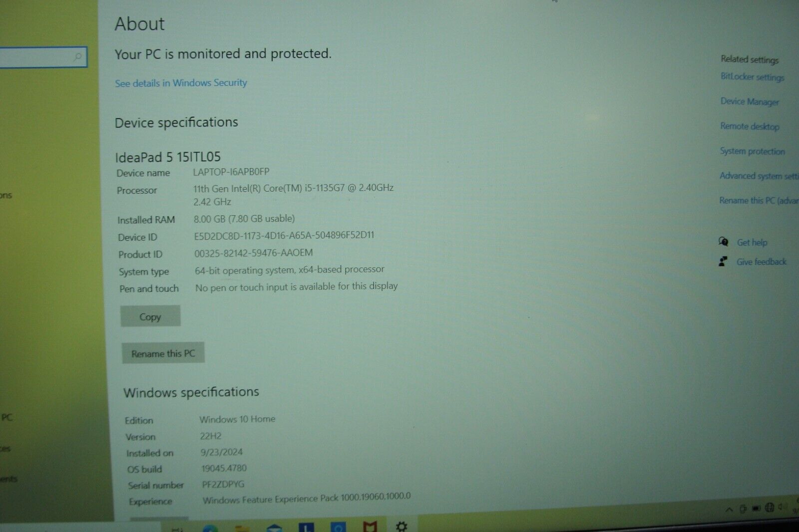Select serial number PF2ZDPYG
The image size is (799, 532).
(223, 484)
